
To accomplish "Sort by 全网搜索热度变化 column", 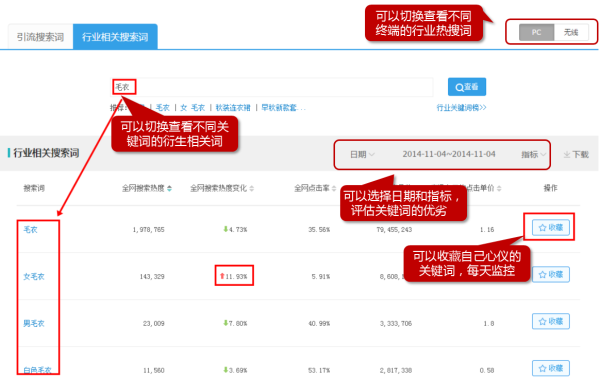I will pos(222,188).
